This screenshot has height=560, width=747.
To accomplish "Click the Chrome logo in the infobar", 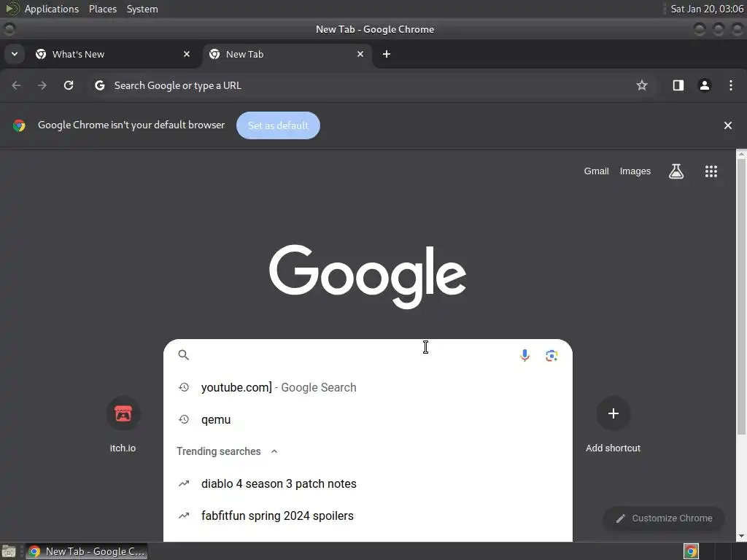I will [19, 125].
